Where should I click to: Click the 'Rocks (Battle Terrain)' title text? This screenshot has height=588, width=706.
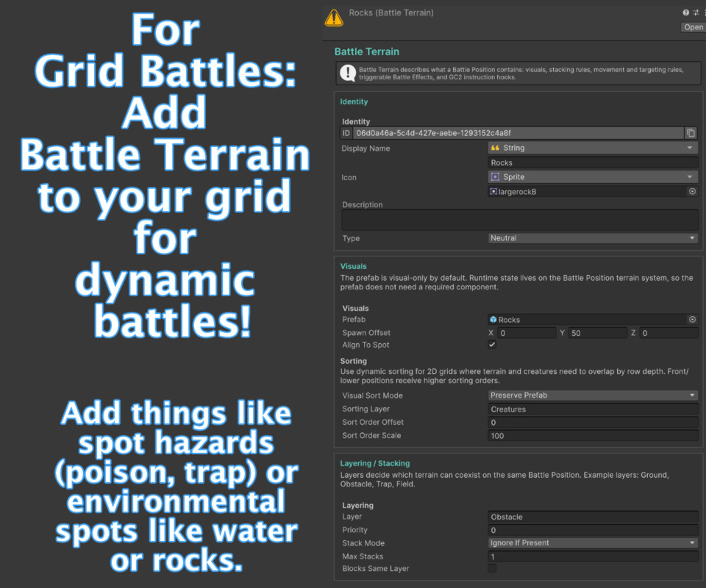point(391,12)
